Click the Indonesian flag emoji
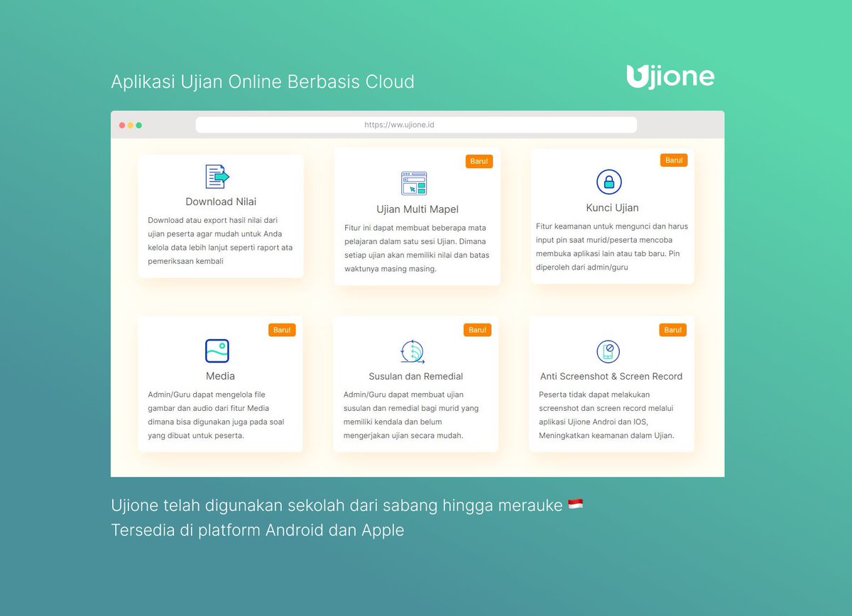Viewport: 852px width, 616px height. click(574, 505)
